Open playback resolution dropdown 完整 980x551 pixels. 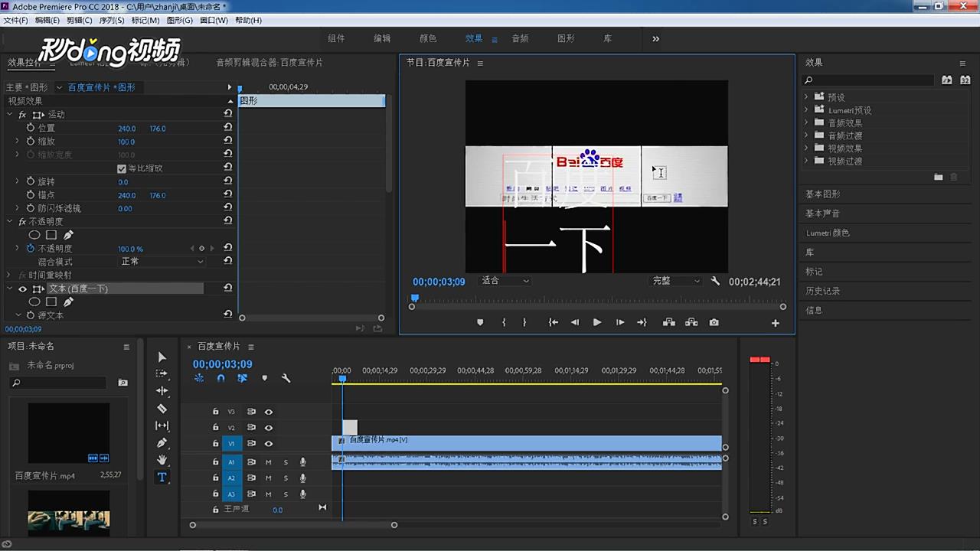pos(676,281)
